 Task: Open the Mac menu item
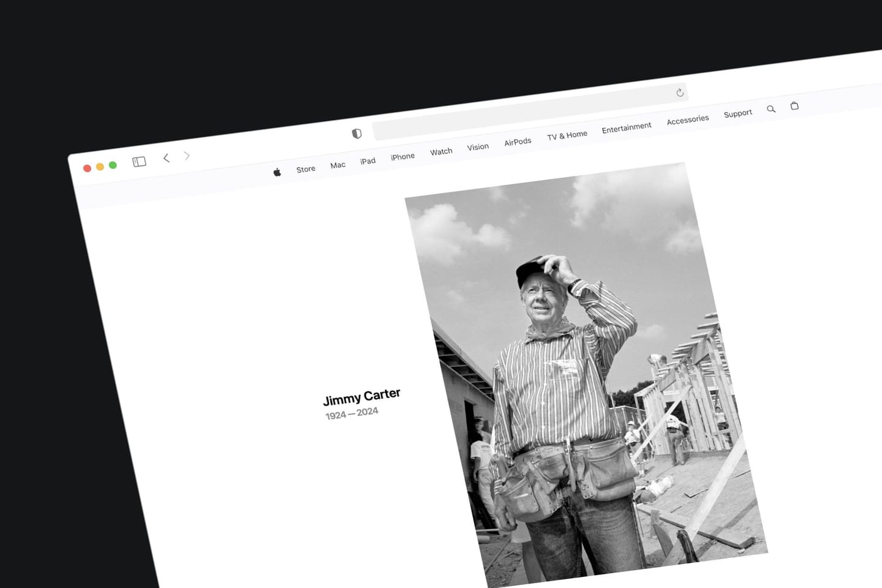(x=338, y=165)
